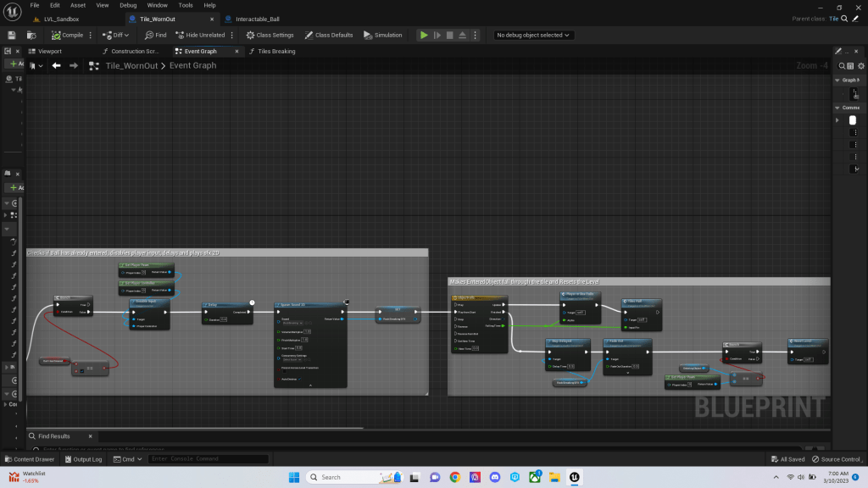Open the Debug menu
This screenshot has height=488, width=868.
pos(128,5)
